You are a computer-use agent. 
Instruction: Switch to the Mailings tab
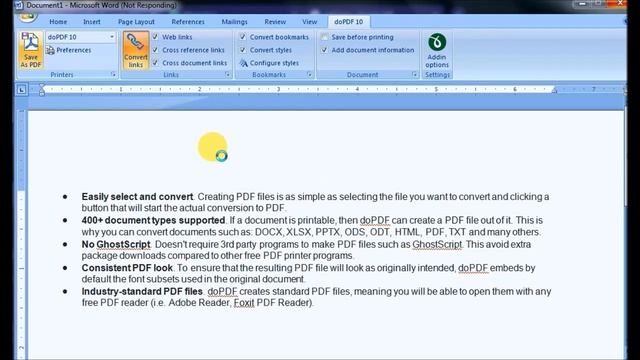pos(235,22)
